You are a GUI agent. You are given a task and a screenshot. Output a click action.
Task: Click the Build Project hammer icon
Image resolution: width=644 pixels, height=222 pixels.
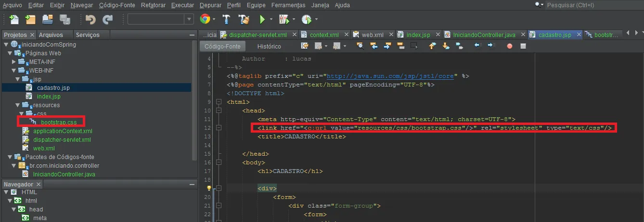pos(227,19)
